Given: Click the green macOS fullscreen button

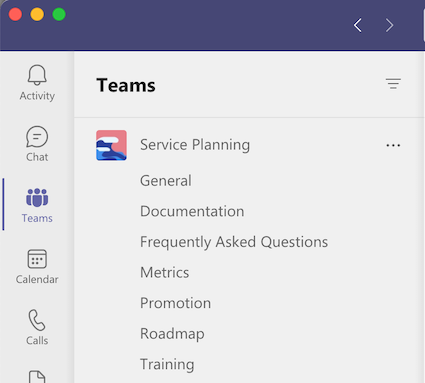Looking at the screenshot, I should [x=59, y=14].
